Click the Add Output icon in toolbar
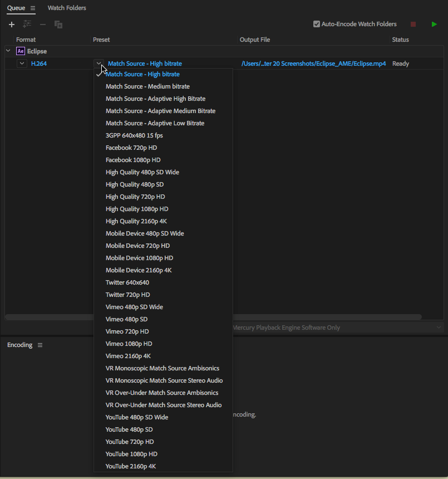The height and width of the screenshot is (479, 448). click(x=27, y=25)
